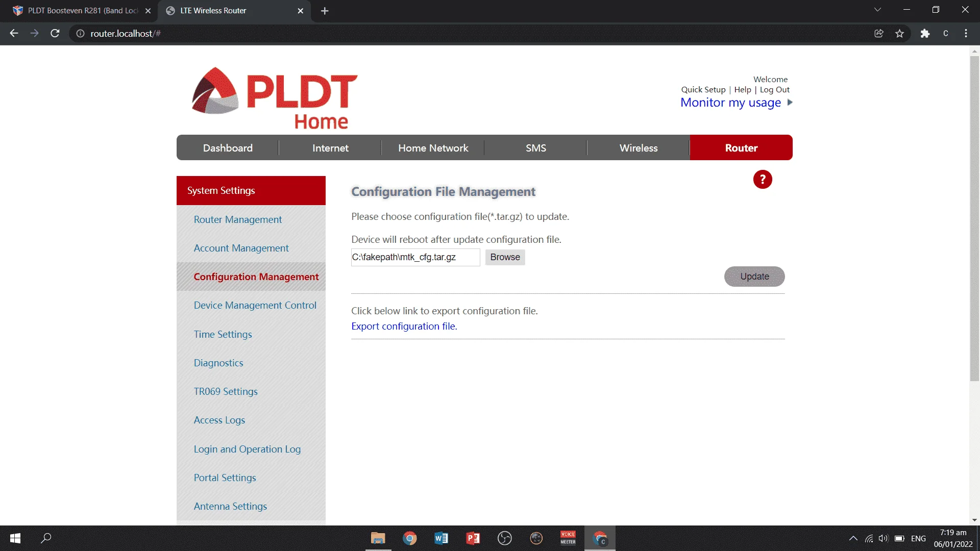The height and width of the screenshot is (551, 980).
Task: Click Log Out link
Action: 774,90
